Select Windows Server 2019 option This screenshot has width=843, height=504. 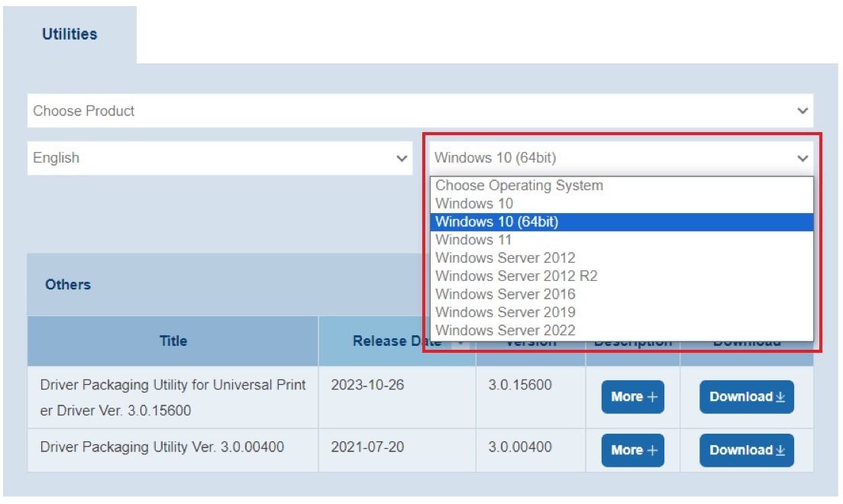[x=505, y=312]
